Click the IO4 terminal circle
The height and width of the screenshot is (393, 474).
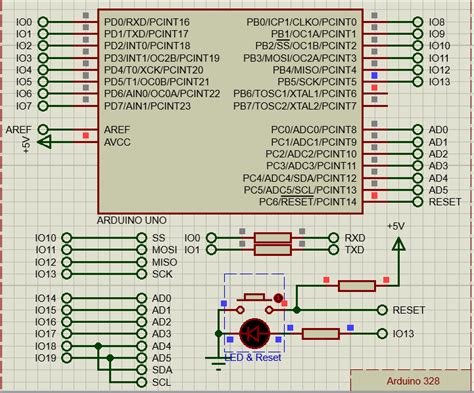43,70
